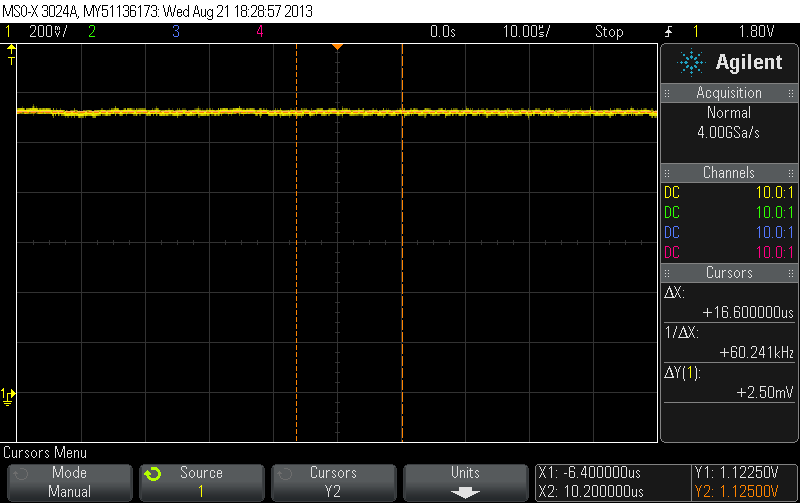
Task: Click the channel 1 ground level marker
Action: (x=8, y=396)
